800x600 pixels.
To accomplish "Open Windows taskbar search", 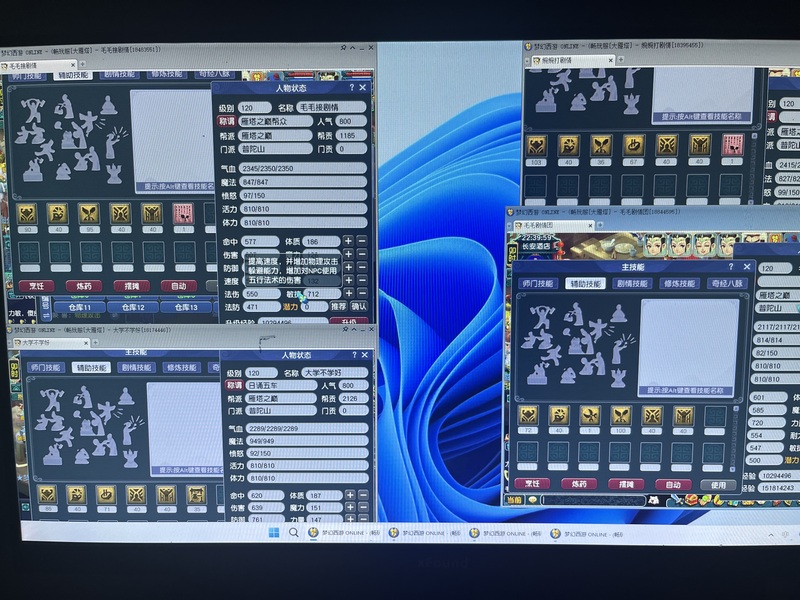I will click(293, 533).
